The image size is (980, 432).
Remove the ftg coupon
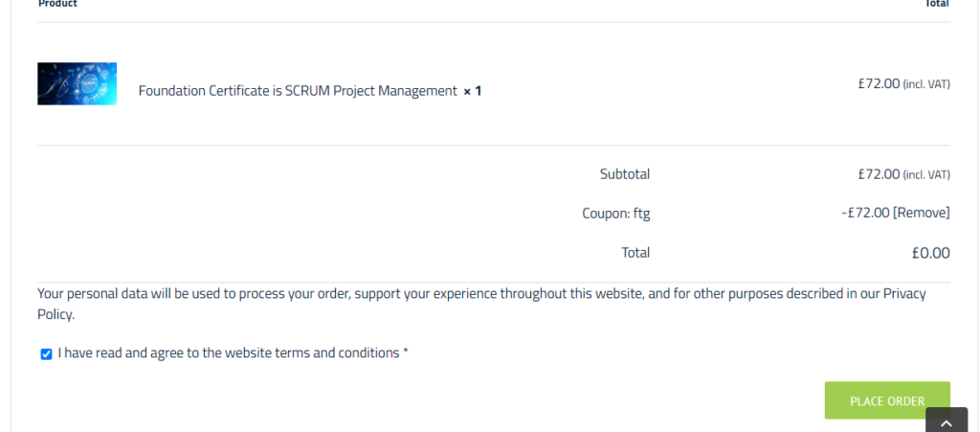(922, 214)
